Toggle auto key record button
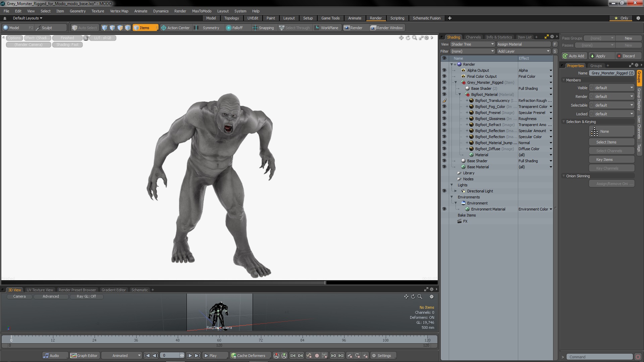Screen dimensions: 644x362 click(x=317, y=356)
